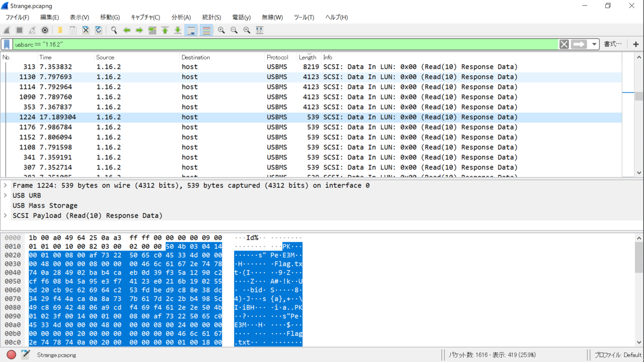The width and height of the screenshot is (644, 362).
Task: Close the capture file toolbar icon
Action: [86, 31]
